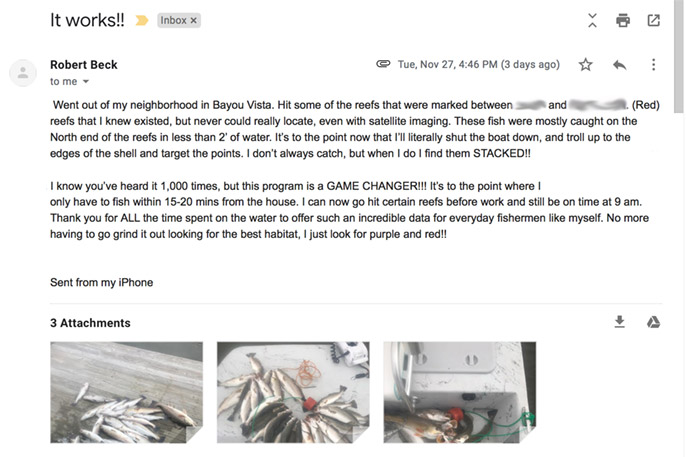Open the three-dot More options menu

coord(653,65)
